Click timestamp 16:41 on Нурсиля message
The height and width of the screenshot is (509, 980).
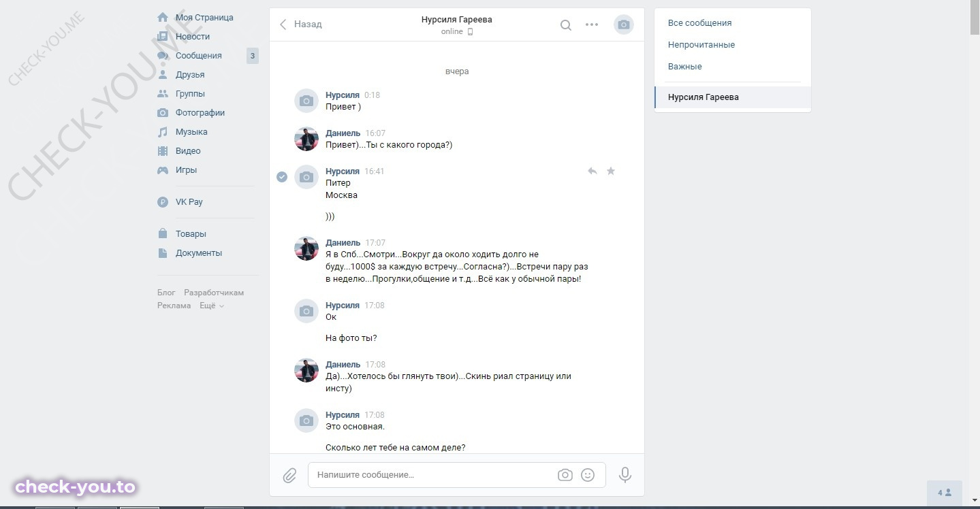coord(374,171)
